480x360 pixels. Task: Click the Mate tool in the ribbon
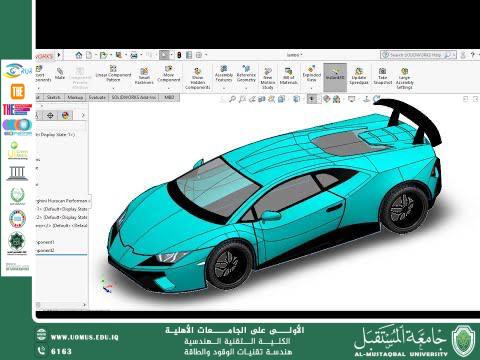pyautogui.click(x=60, y=73)
